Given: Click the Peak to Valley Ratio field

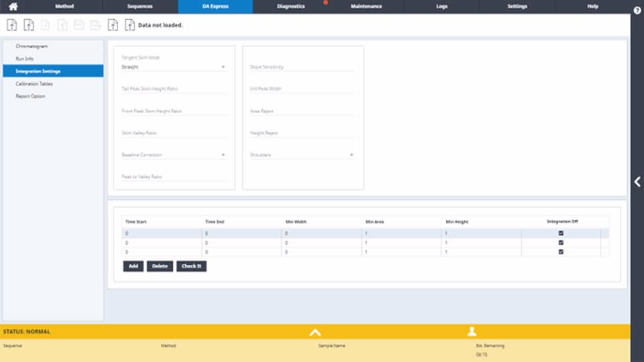Looking at the screenshot, I should pos(174,177).
